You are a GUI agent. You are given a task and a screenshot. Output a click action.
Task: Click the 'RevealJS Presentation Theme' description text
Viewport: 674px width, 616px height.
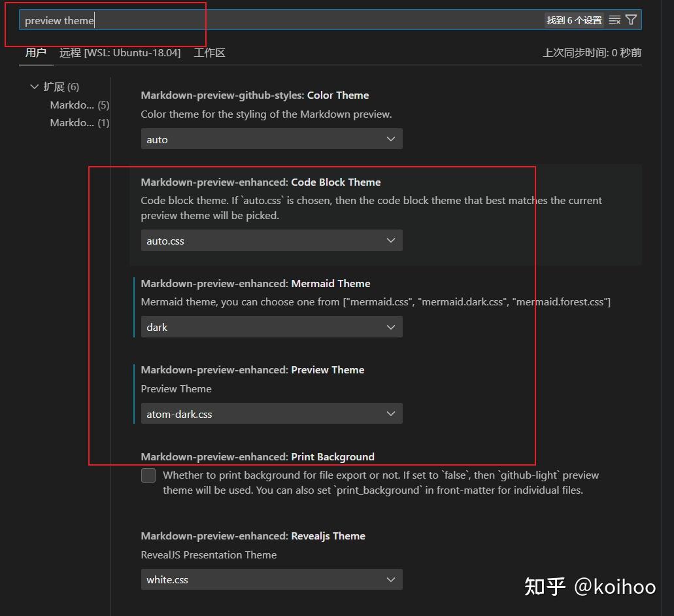(209, 555)
